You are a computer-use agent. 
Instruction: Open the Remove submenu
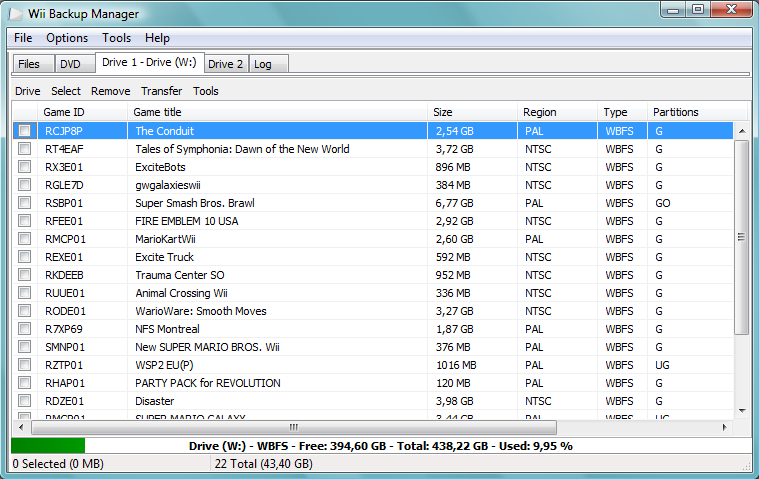[110, 91]
